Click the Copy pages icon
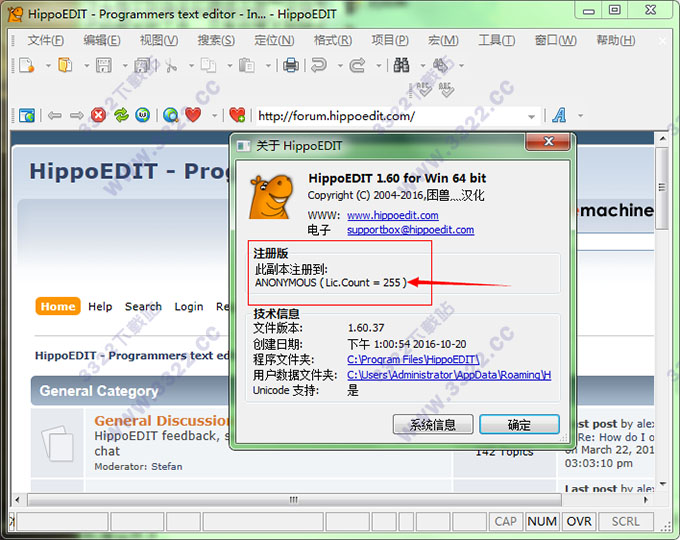This screenshot has height=540, width=680. pyautogui.click(x=208, y=65)
